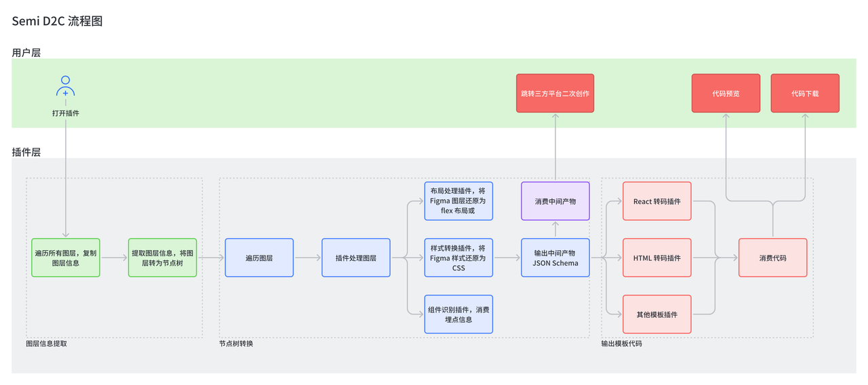Click the 组件识别插件 node
868x385 pixels.
tap(458, 315)
